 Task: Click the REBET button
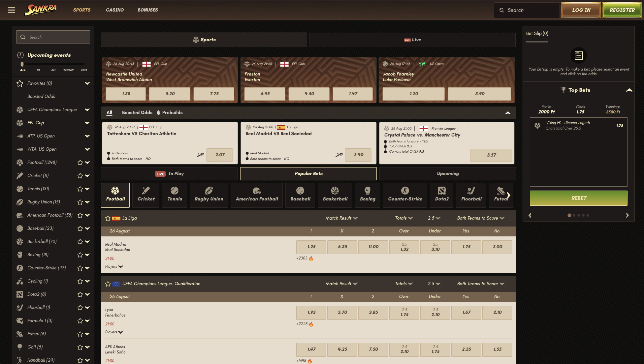coord(579,198)
